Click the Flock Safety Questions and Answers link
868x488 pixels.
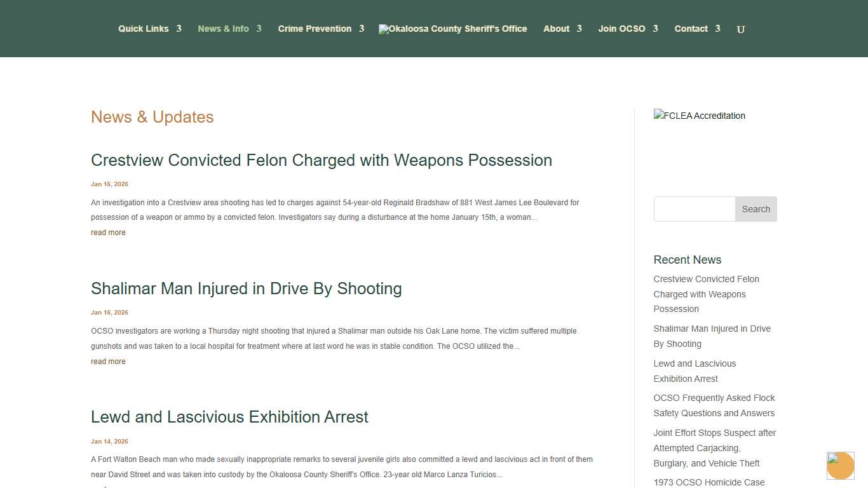point(714,405)
